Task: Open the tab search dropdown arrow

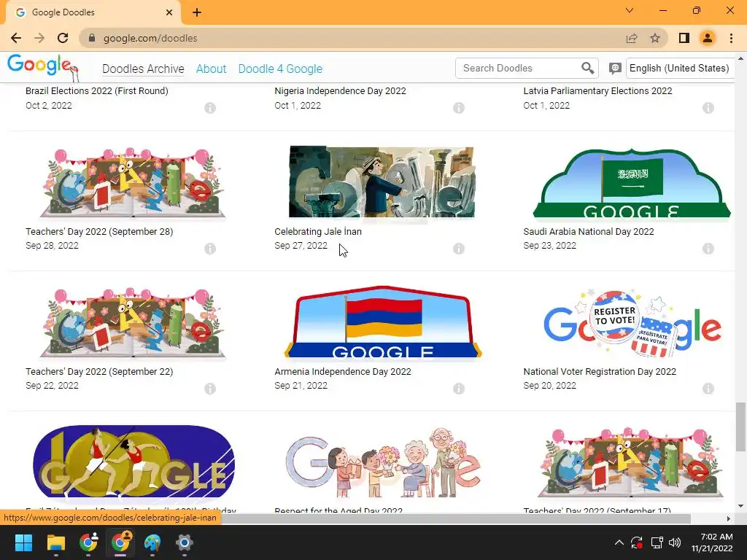Action: pyautogui.click(x=630, y=10)
